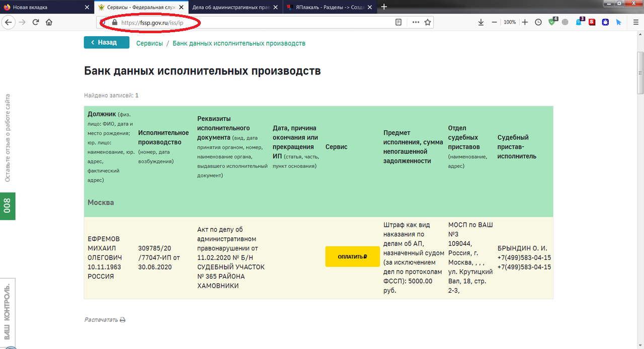Viewport: 644px width, 349px height.
Task: Open green shield extension with badge 4
Action: 552,22
